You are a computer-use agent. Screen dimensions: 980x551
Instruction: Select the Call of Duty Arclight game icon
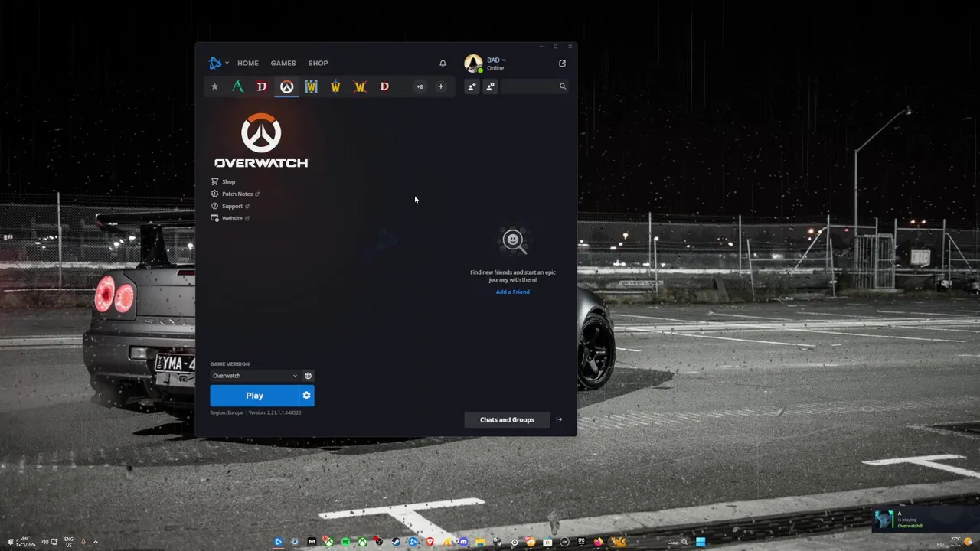point(238,86)
